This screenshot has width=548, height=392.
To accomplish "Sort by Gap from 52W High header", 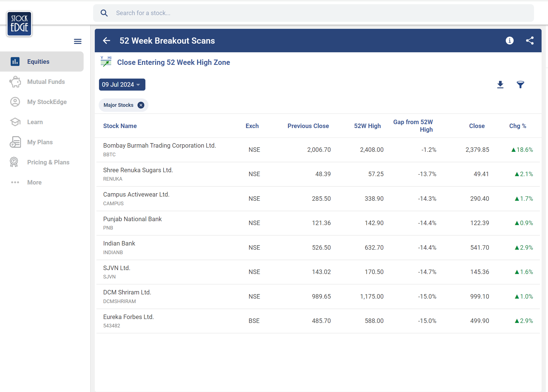I will 413,126.
